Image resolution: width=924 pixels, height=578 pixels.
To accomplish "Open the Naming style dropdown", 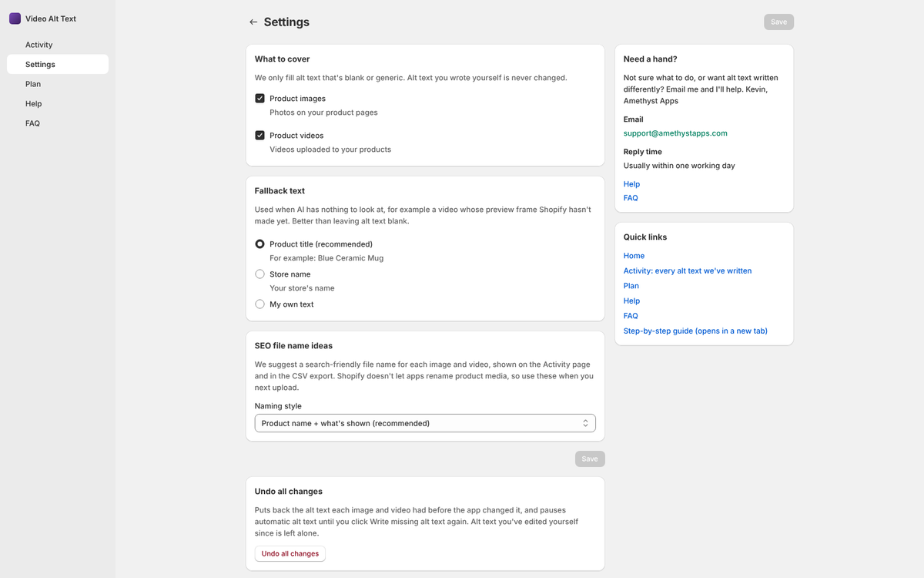I will (425, 423).
